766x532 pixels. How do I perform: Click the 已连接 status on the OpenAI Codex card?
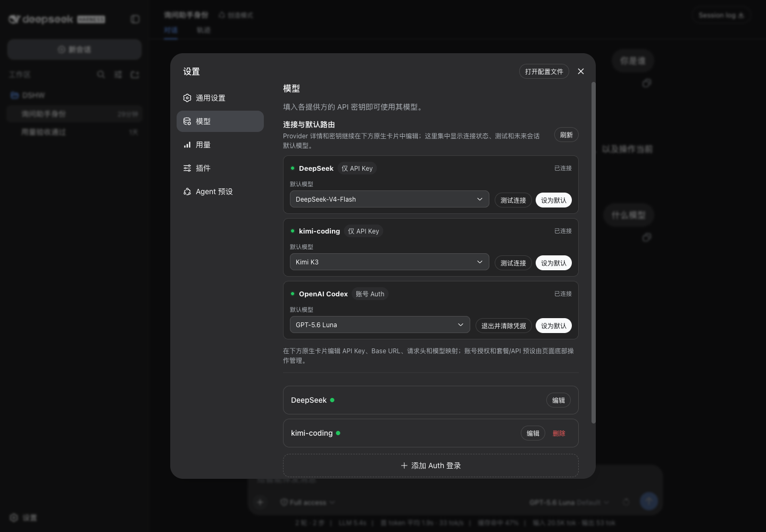pyautogui.click(x=563, y=294)
